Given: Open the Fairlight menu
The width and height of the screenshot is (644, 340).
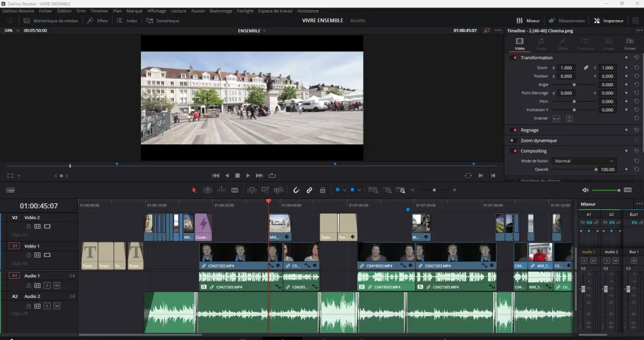Looking at the screenshot, I should point(245,11).
